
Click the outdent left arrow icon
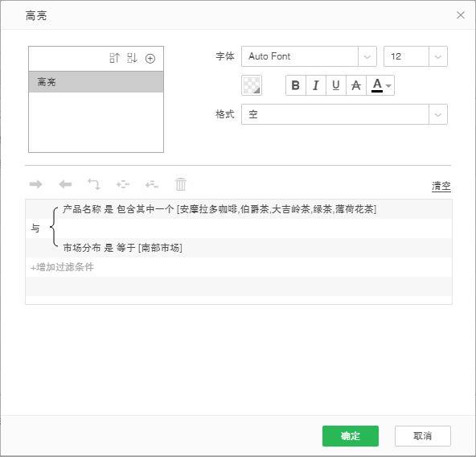click(65, 184)
